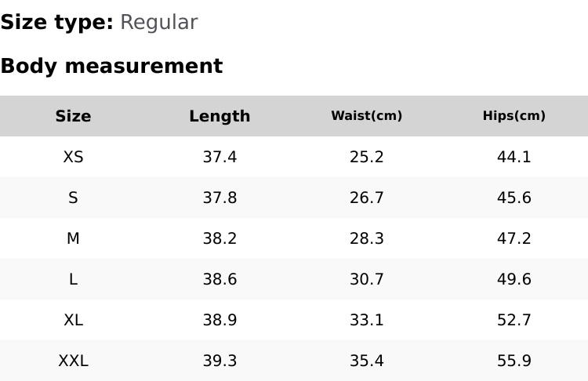588x381 pixels.
Task: Click the Length column header
Action: (220, 116)
